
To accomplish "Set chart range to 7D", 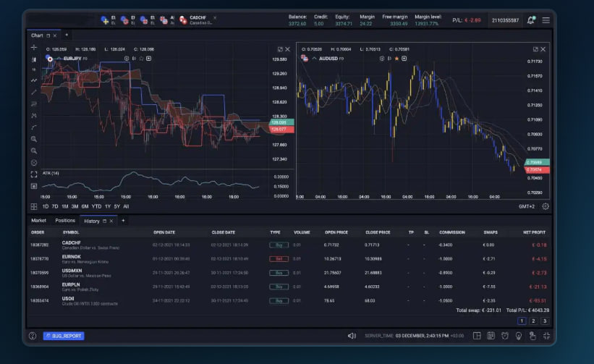I will pyautogui.click(x=55, y=206).
